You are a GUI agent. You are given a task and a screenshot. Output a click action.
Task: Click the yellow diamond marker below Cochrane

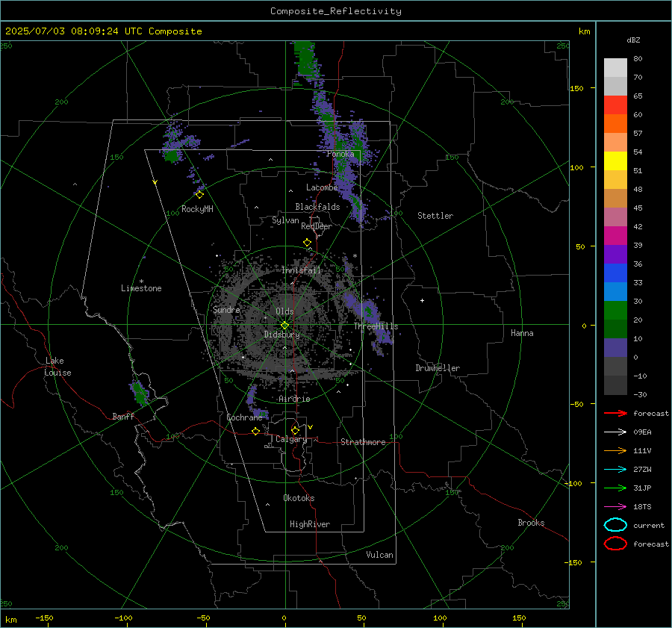coord(255,432)
